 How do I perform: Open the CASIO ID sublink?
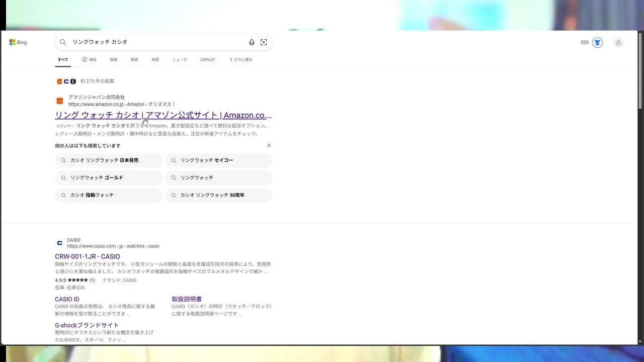click(67, 299)
